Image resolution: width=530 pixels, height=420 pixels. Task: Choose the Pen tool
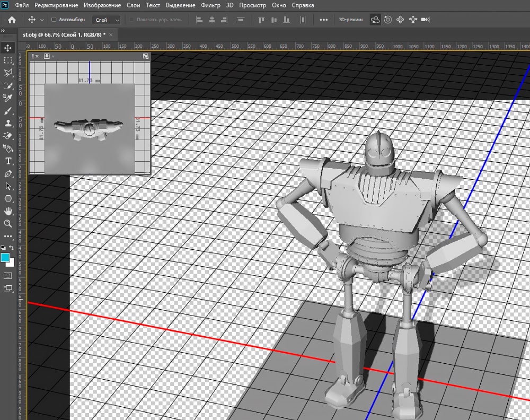(8, 174)
